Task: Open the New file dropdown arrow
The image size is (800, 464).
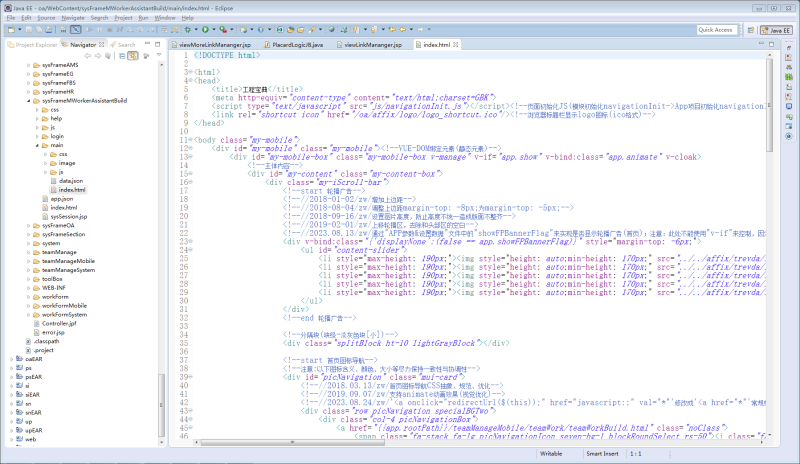Action: click(x=19, y=30)
